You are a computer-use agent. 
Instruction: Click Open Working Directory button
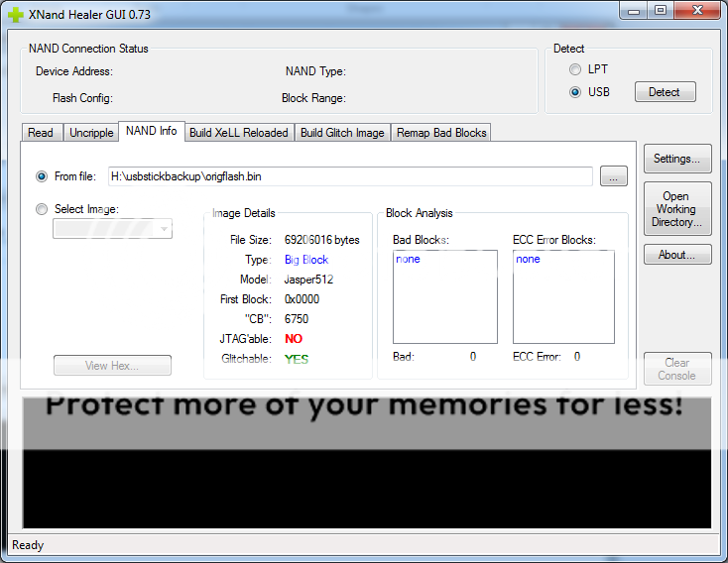pos(676,209)
